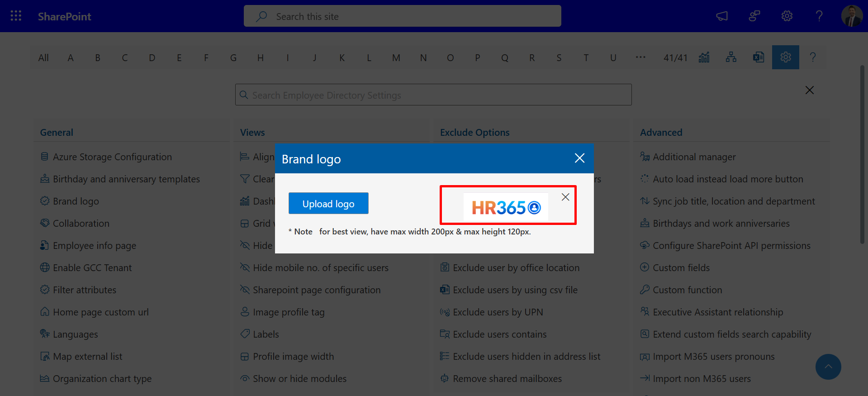The image size is (868, 396).
Task: Click the Upload logo button
Action: coord(328,204)
